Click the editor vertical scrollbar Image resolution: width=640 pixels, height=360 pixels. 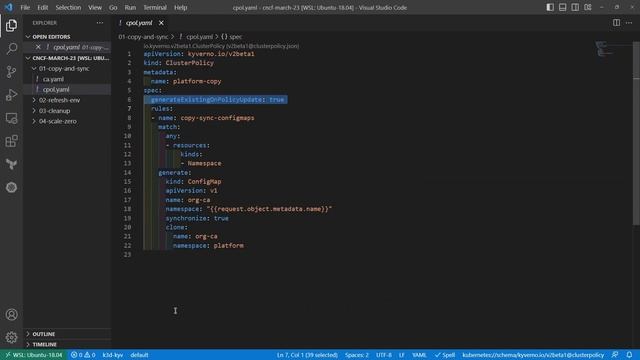(636, 133)
